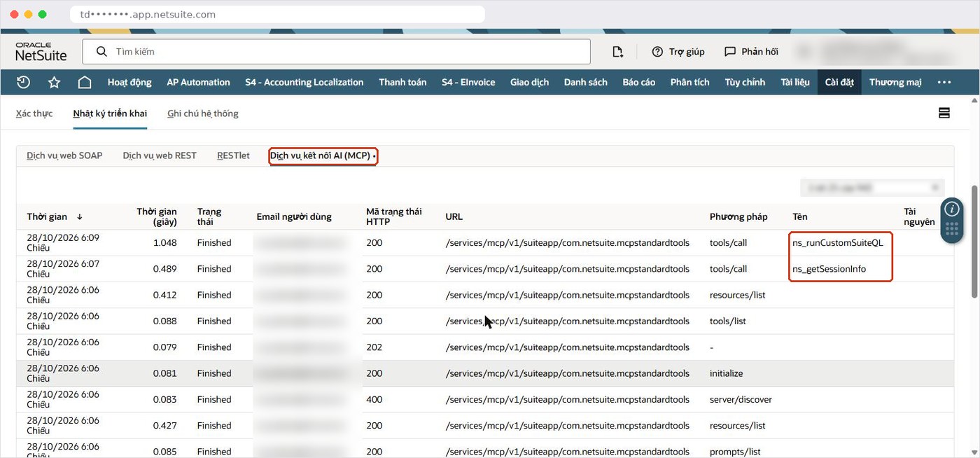The height and width of the screenshot is (458, 980).
Task: Open the Tùy chỉnh menu
Action: click(x=745, y=82)
